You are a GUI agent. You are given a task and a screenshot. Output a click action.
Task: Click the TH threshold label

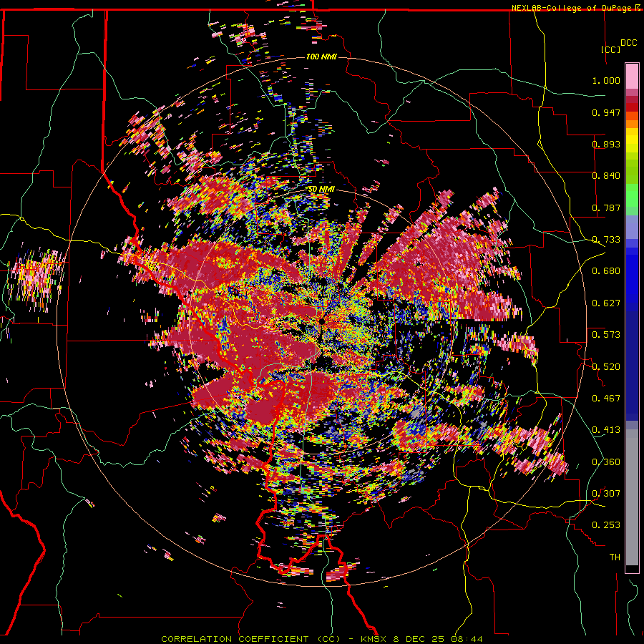click(x=615, y=557)
